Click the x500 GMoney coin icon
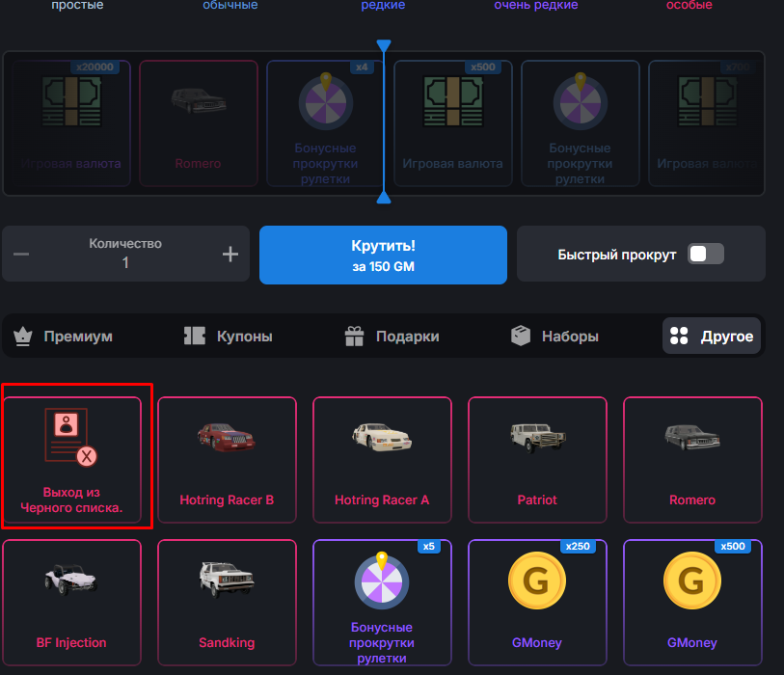Viewport: 784px width, 675px height. point(692,580)
